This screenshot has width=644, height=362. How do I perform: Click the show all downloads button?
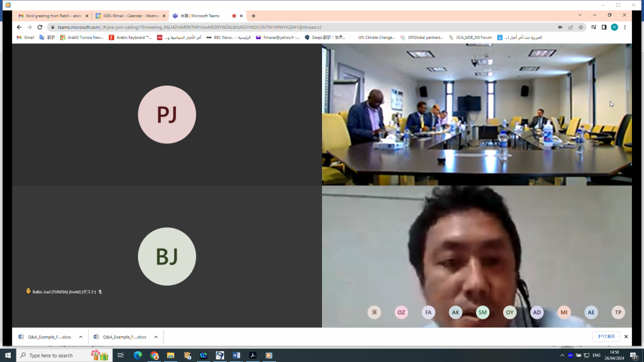pyautogui.click(x=606, y=337)
